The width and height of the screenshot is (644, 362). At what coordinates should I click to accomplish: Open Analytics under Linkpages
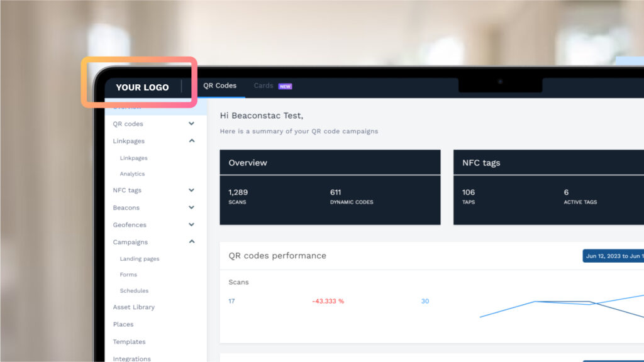tap(133, 173)
